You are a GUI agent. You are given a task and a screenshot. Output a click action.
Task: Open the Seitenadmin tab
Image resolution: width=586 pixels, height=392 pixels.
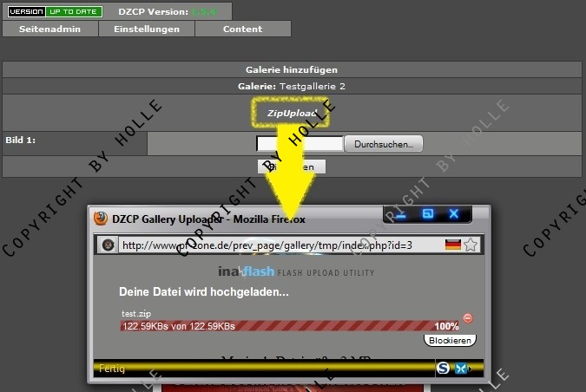click(x=50, y=29)
